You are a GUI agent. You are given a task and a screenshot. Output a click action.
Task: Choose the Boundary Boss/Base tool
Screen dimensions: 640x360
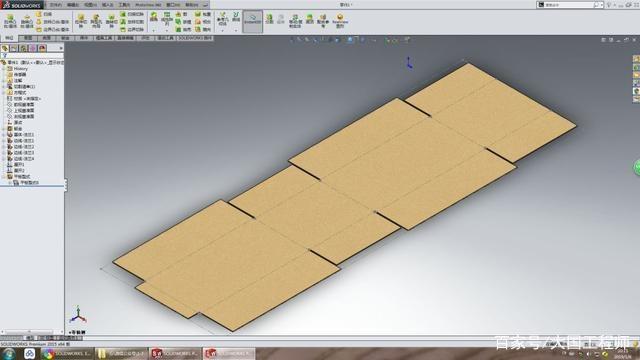pos(52,29)
